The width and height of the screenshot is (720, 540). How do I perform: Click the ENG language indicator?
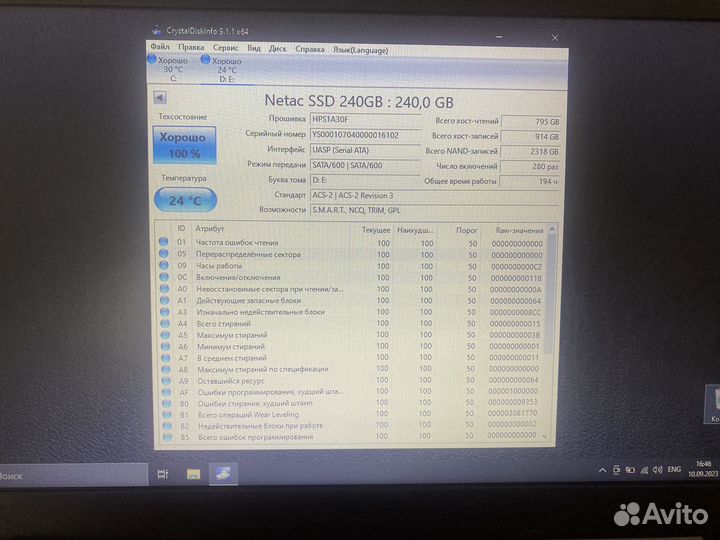tap(674, 469)
